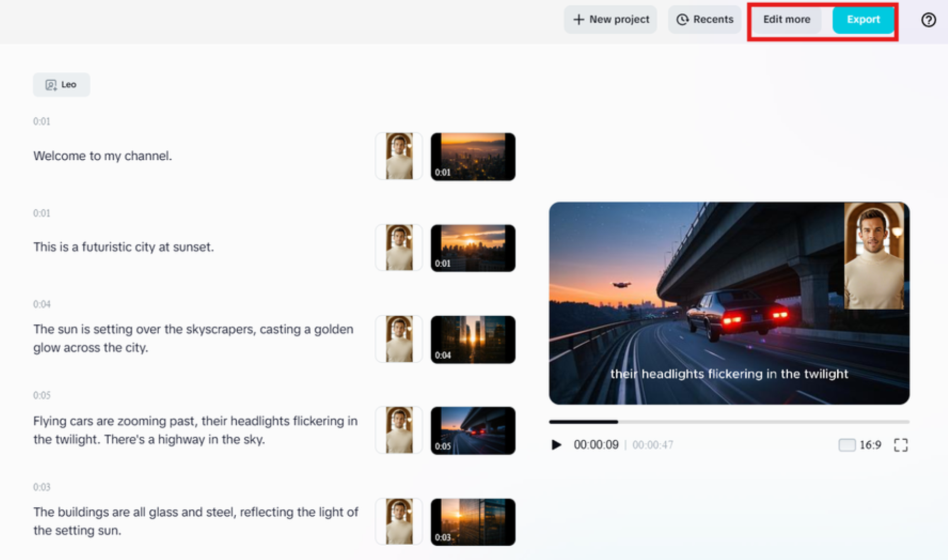Viewport: 948px width, 560px height.
Task: Start a New project
Action: (x=610, y=20)
